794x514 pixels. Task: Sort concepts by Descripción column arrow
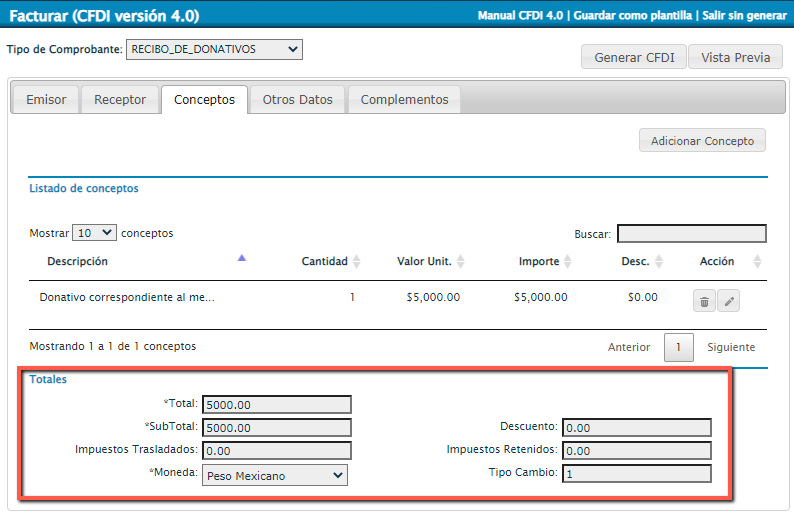pyautogui.click(x=241, y=259)
